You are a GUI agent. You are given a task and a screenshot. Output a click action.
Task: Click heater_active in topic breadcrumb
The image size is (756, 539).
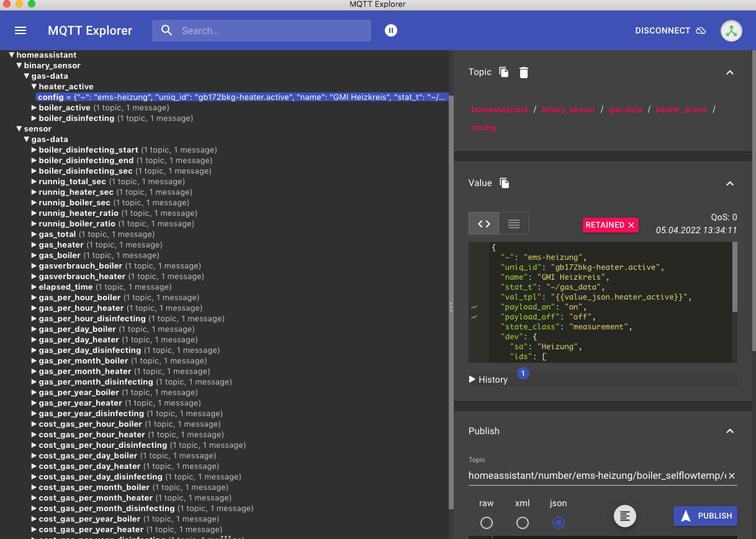(681, 110)
